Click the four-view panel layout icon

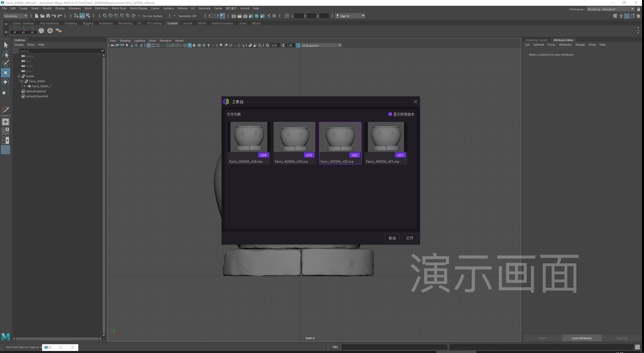[6, 131]
